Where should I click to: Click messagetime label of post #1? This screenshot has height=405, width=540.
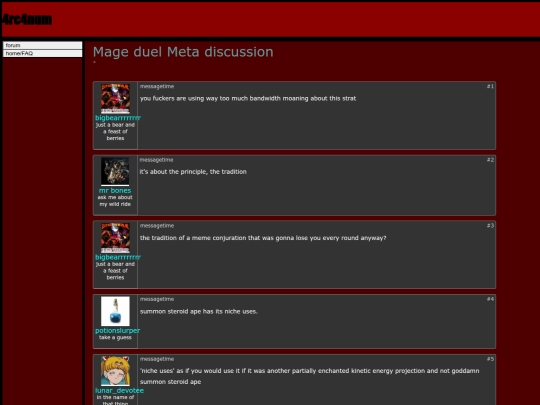tap(157, 86)
